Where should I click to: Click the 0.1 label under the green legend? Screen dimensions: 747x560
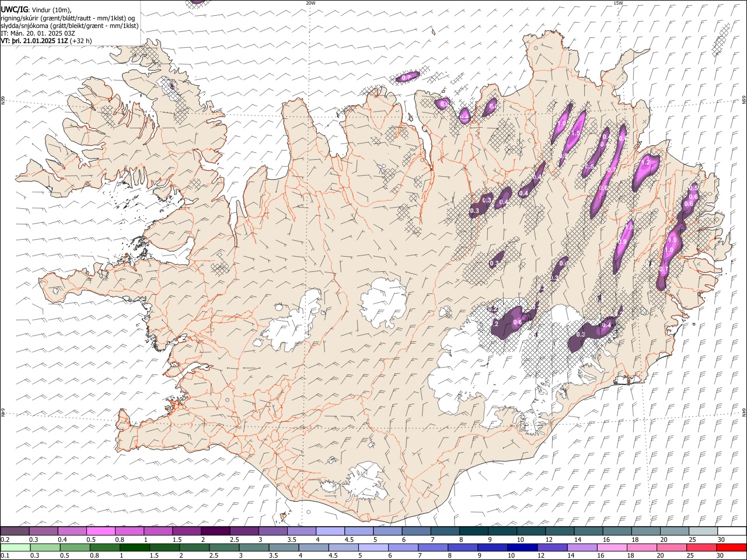pyautogui.click(x=5, y=556)
